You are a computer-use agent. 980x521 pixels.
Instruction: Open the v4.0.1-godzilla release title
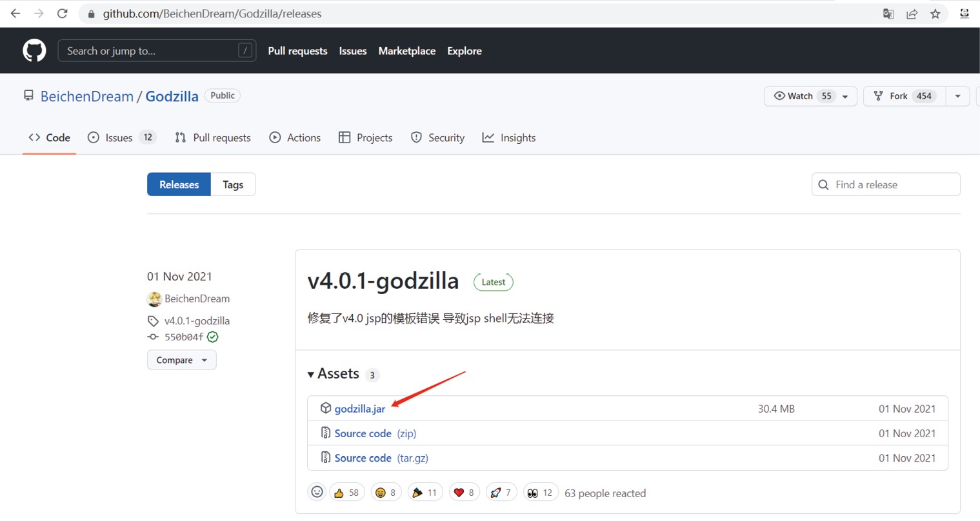pos(383,281)
